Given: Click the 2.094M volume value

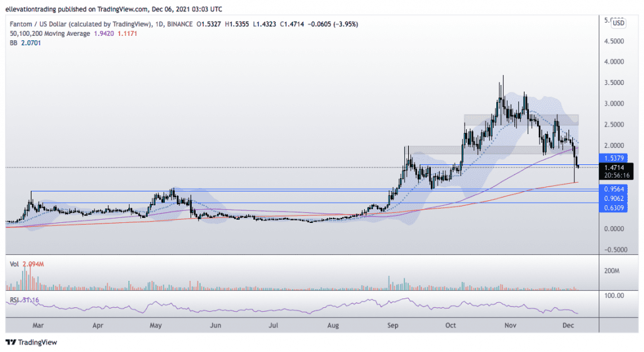Looking at the screenshot, I should pos(33,264).
